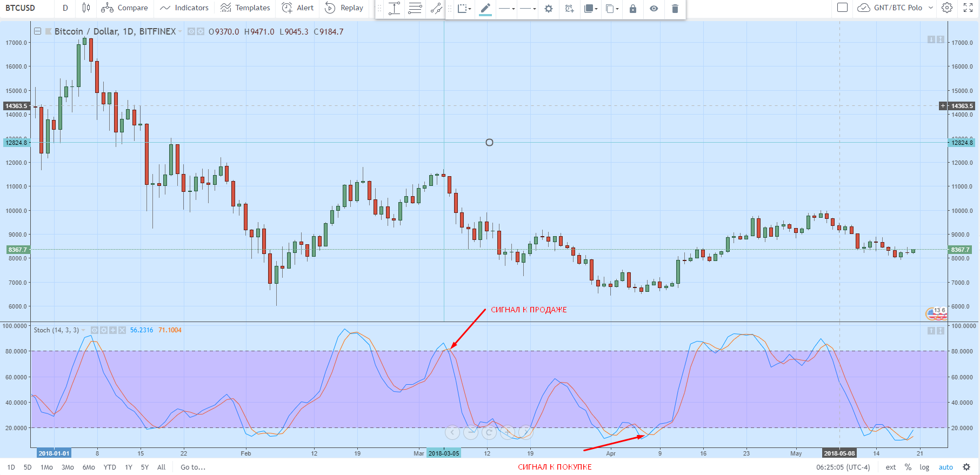Click the select layout square icon

click(x=842, y=8)
